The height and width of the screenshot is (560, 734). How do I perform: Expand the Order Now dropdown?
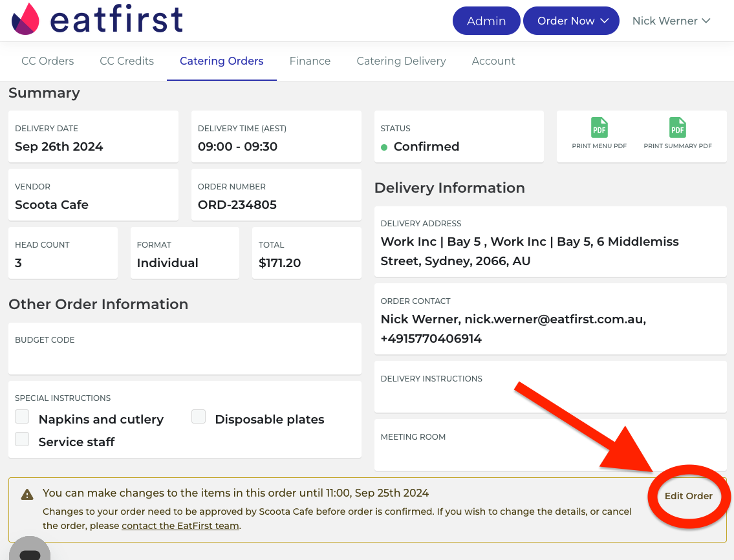(x=571, y=21)
